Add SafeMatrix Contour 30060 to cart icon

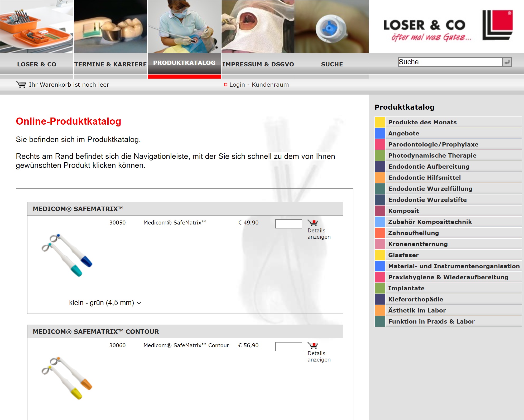(313, 346)
